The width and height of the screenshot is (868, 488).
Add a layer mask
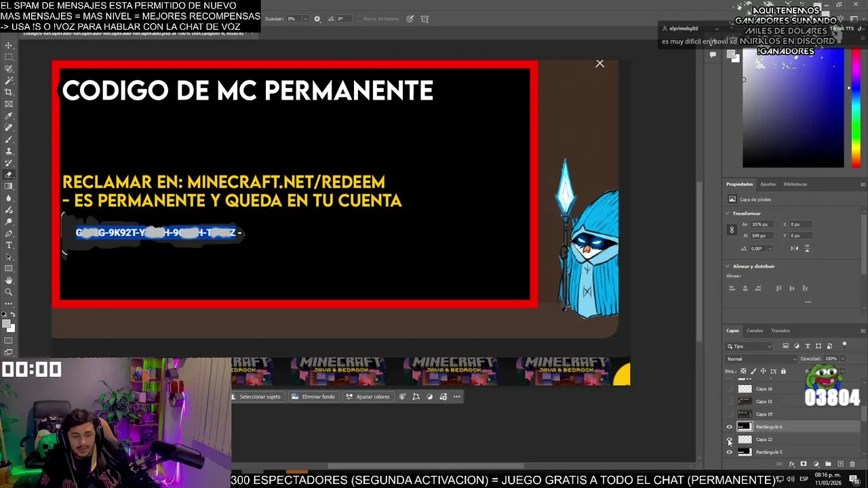[x=804, y=464]
